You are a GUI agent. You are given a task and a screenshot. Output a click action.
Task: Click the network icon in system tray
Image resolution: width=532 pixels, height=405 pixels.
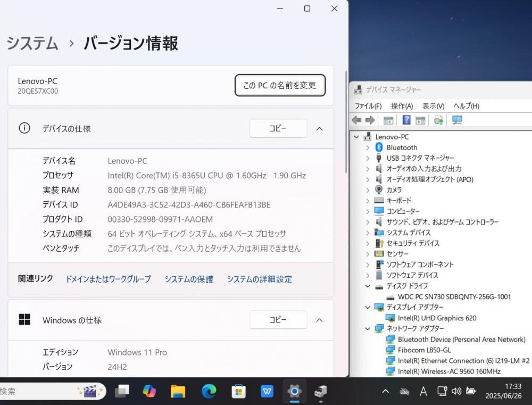(x=442, y=391)
